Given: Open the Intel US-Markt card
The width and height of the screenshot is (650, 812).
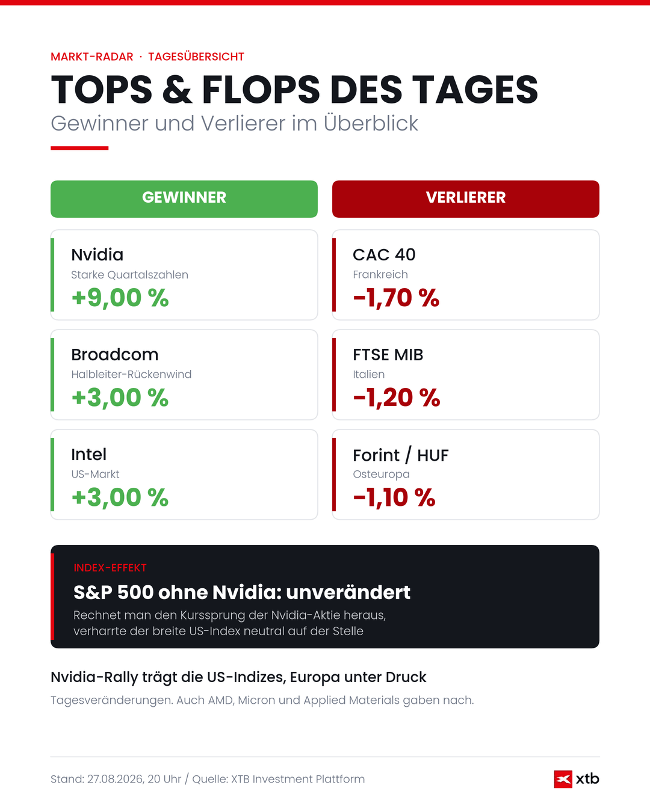Looking at the screenshot, I should click(x=184, y=475).
